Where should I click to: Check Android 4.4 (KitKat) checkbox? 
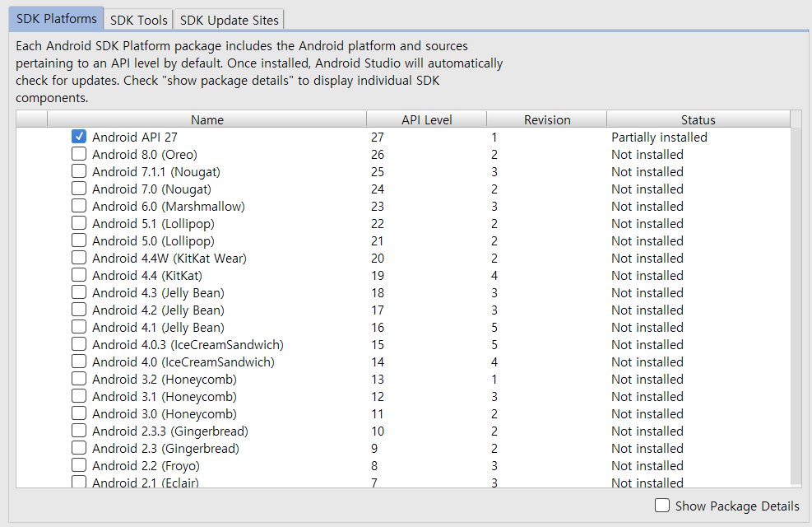[79, 275]
